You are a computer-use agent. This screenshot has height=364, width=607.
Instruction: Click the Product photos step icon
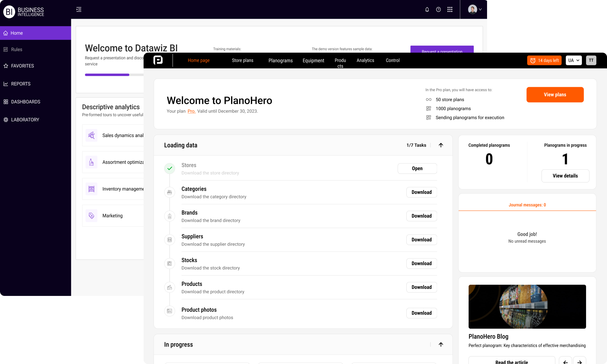coord(170,311)
